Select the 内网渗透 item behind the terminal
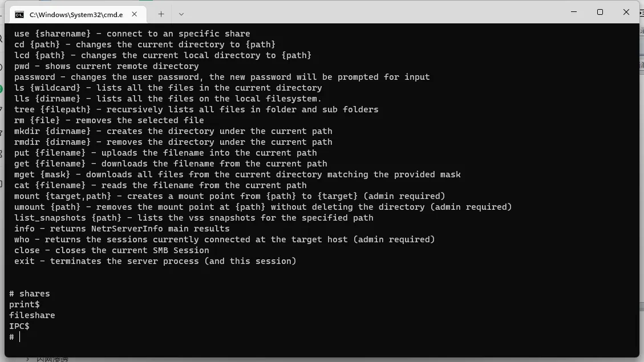 (x=52, y=359)
